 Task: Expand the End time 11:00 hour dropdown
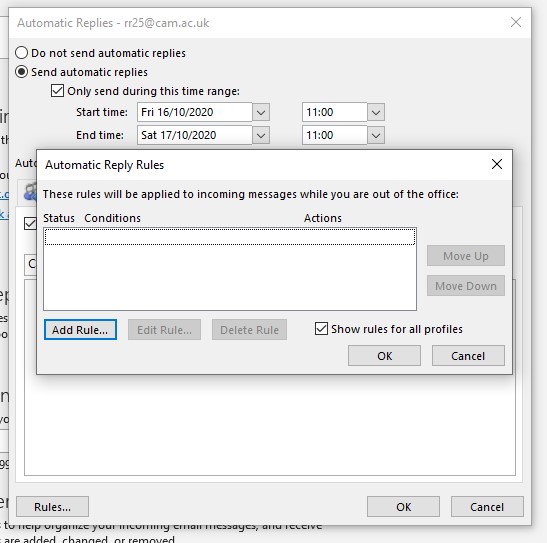tap(376, 135)
